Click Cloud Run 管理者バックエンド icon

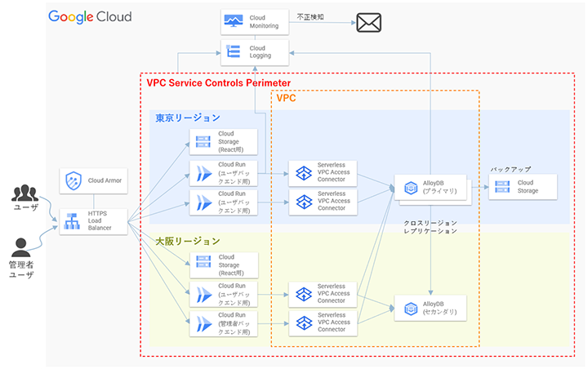point(204,324)
